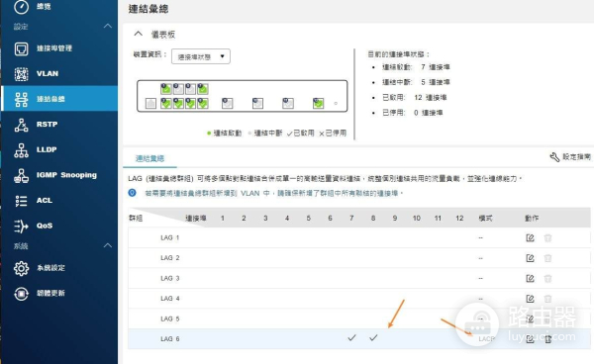Click the 群組 column header
Screen dimensions: 594x364
click(x=136, y=219)
